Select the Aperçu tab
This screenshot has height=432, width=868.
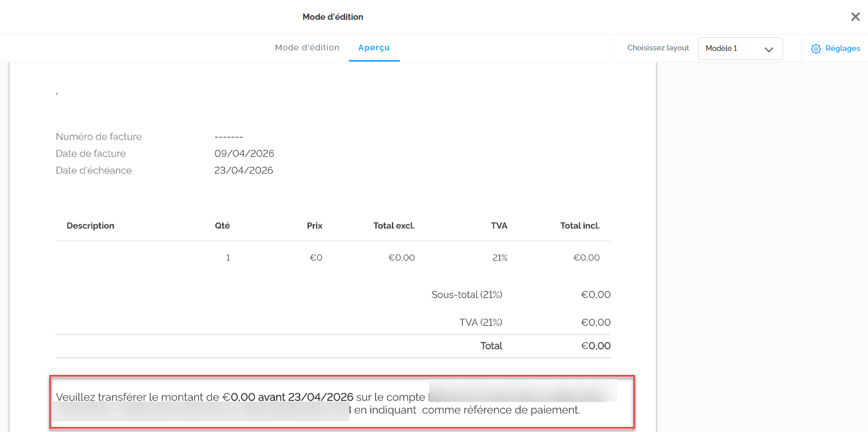pos(374,48)
